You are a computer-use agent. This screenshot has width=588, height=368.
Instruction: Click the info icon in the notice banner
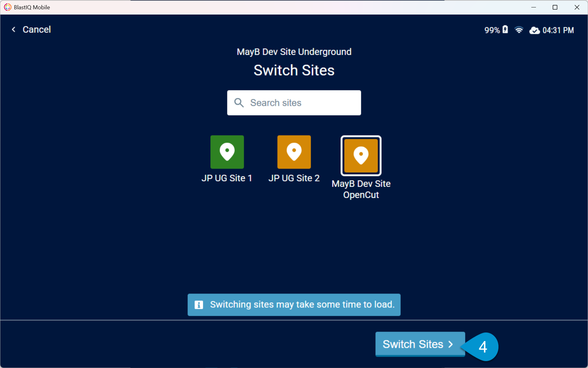click(x=199, y=305)
